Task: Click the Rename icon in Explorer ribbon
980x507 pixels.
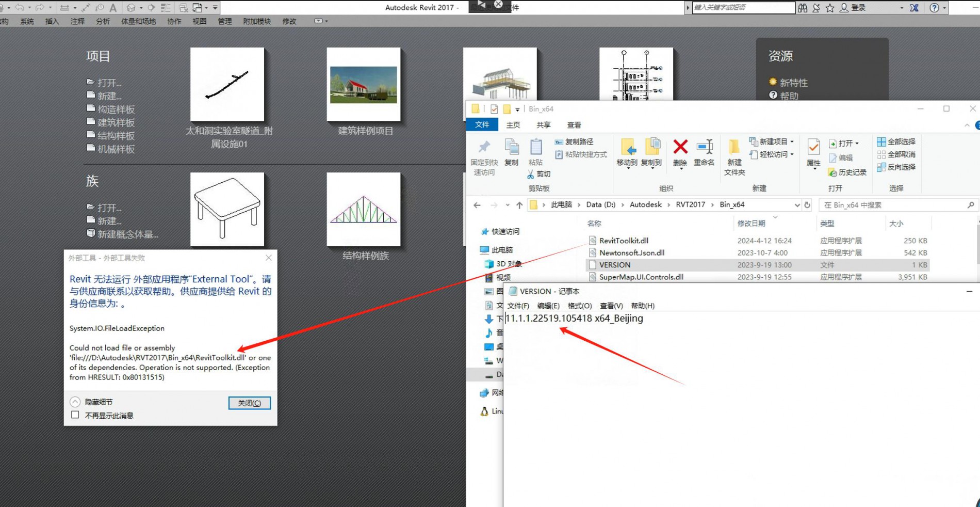Action: [705, 147]
